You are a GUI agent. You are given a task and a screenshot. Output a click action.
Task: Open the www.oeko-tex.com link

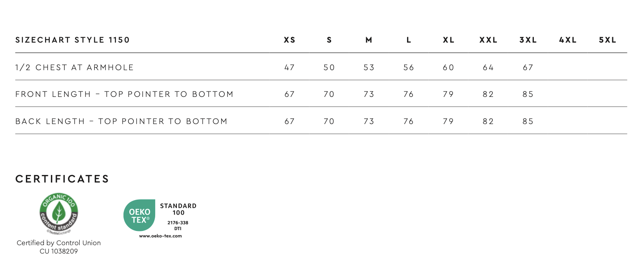point(160,236)
